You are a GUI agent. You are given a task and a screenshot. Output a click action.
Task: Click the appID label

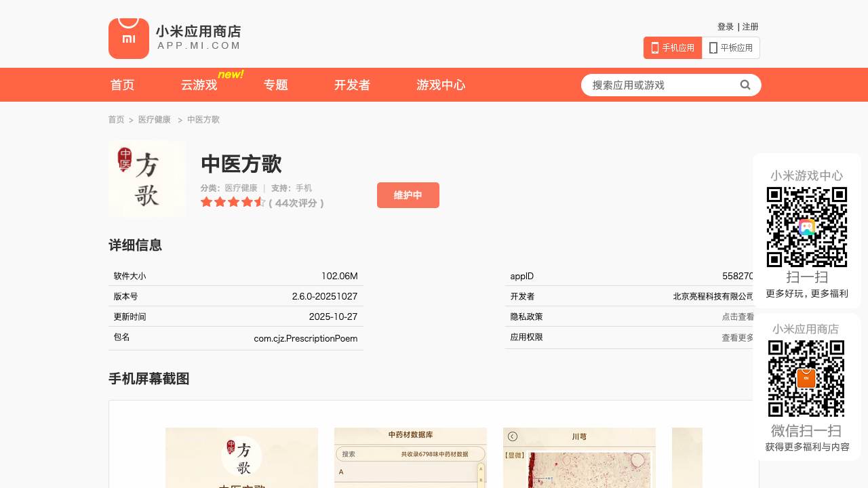coord(522,276)
